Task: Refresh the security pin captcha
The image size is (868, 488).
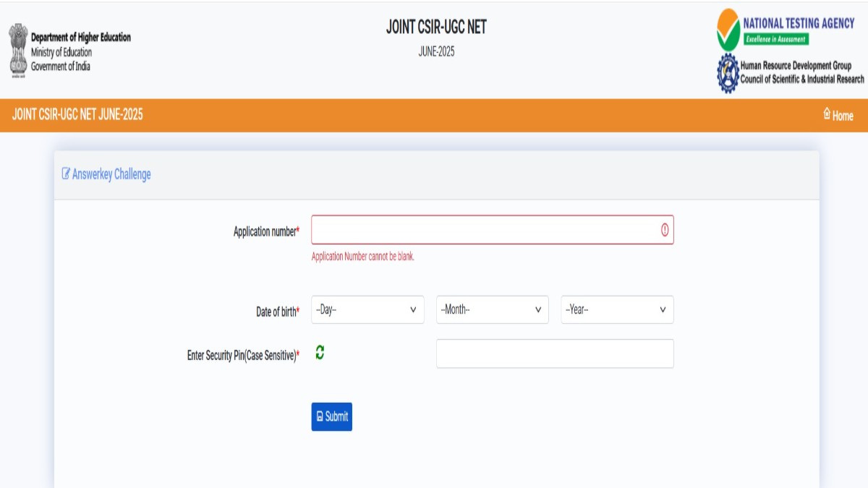Action: pos(320,353)
